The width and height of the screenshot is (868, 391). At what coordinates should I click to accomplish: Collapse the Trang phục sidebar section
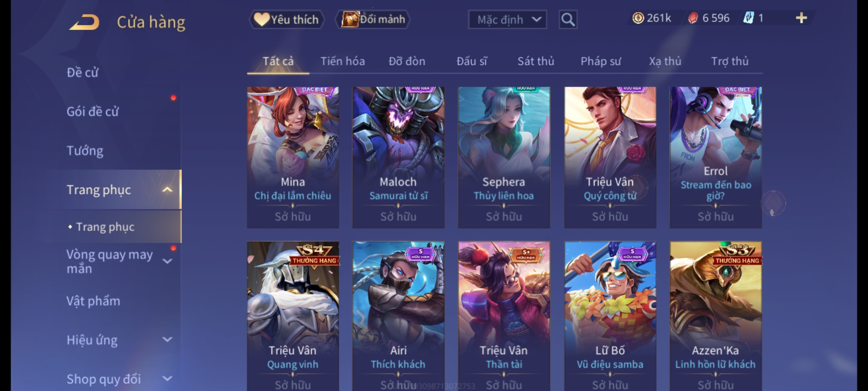click(x=167, y=190)
